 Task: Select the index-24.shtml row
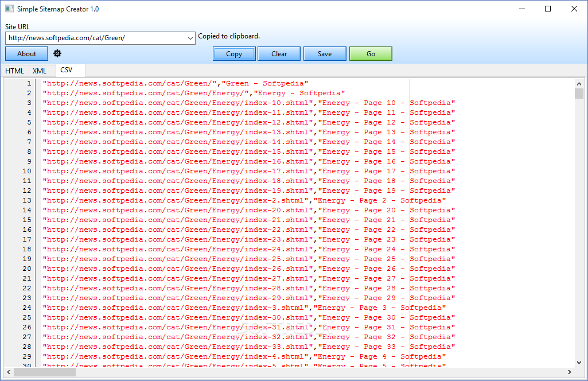pos(248,249)
